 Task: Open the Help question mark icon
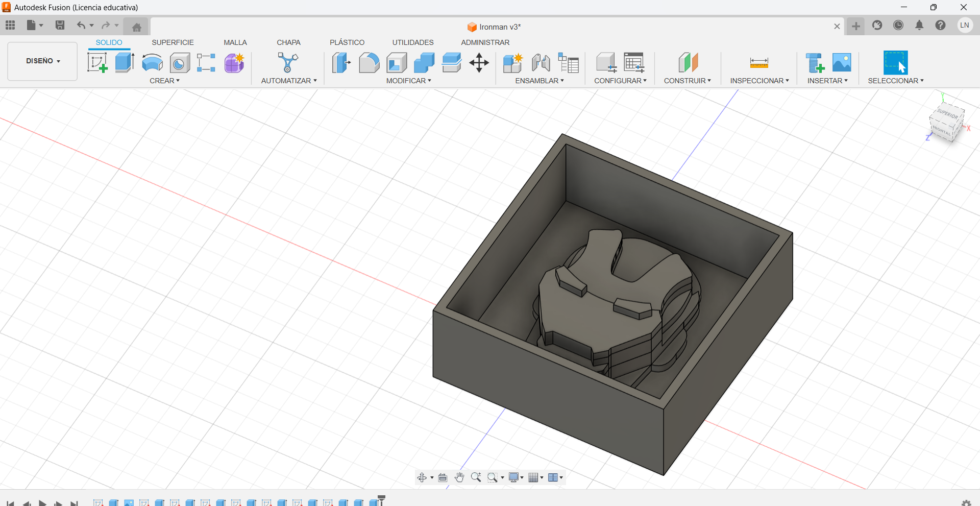point(940,25)
